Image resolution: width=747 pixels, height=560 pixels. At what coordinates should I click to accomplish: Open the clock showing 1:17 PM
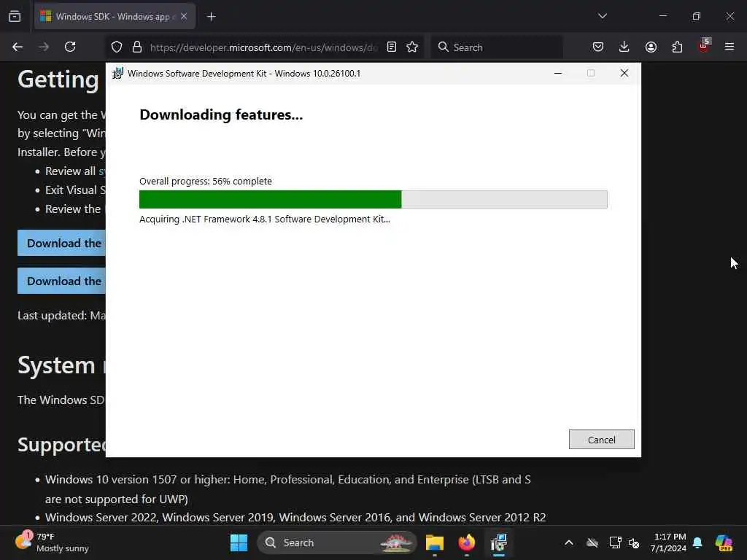click(x=668, y=542)
